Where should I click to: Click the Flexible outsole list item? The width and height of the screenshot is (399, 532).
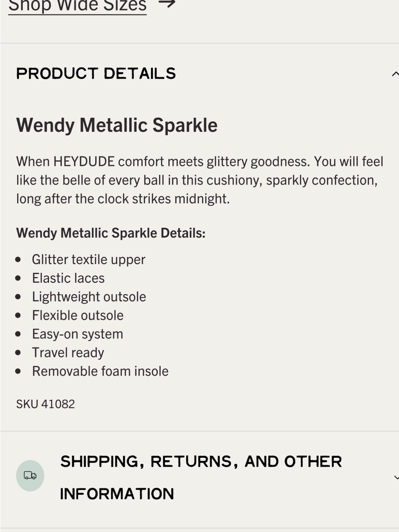coord(78,315)
